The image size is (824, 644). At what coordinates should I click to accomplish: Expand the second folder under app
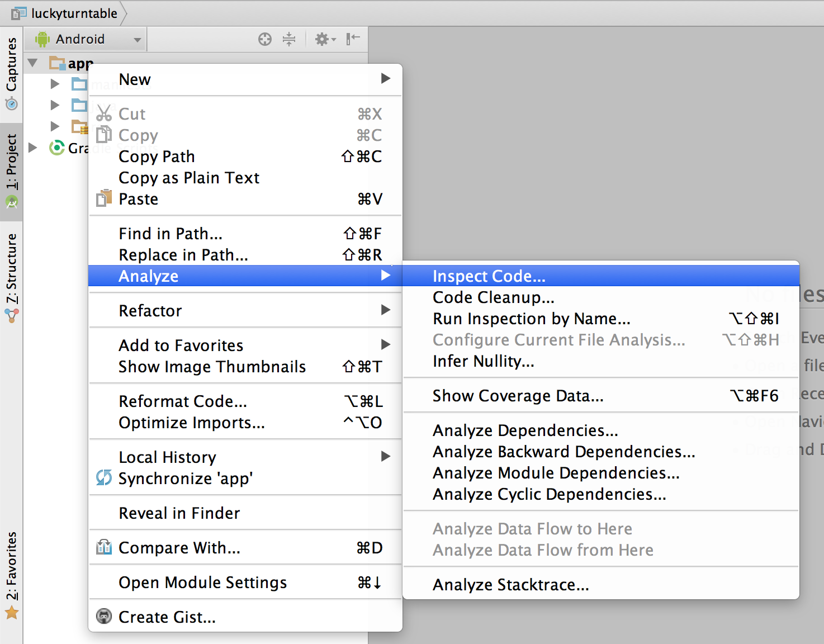click(55, 105)
